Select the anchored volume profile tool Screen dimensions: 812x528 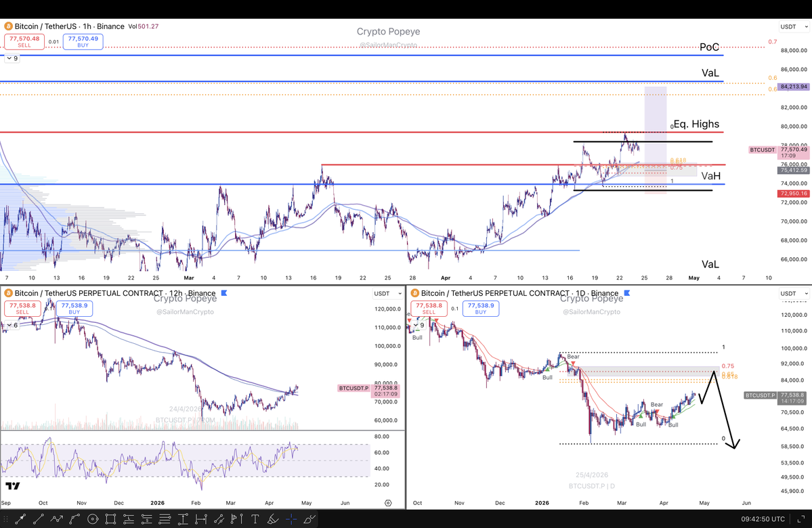coord(236,519)
